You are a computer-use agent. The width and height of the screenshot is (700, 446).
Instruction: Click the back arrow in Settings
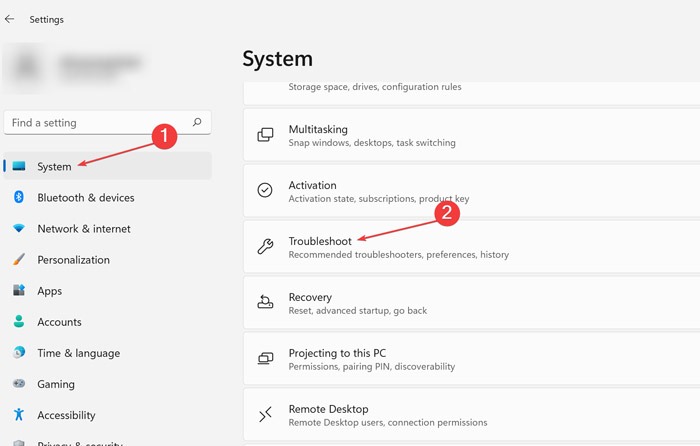(10, 19)
